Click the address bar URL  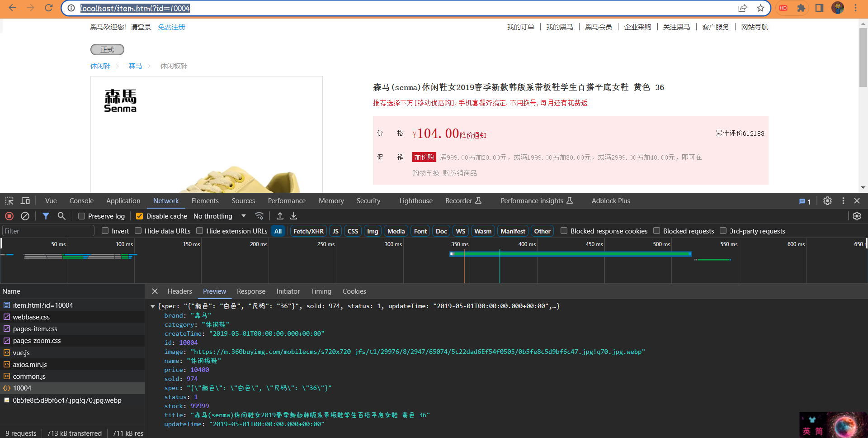[x=135, y=8]
